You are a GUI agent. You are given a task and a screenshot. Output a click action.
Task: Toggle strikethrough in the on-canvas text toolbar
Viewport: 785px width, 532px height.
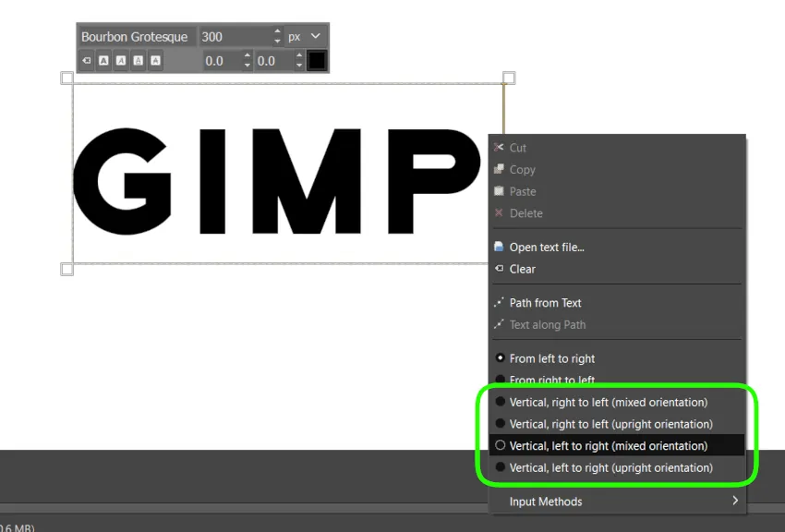coord(156,61)
